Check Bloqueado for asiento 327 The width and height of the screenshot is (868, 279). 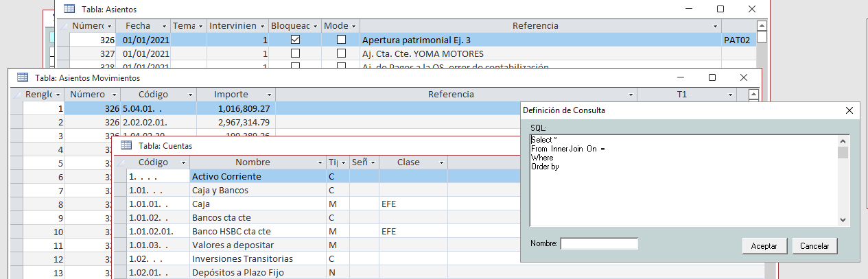coord(295,53)
